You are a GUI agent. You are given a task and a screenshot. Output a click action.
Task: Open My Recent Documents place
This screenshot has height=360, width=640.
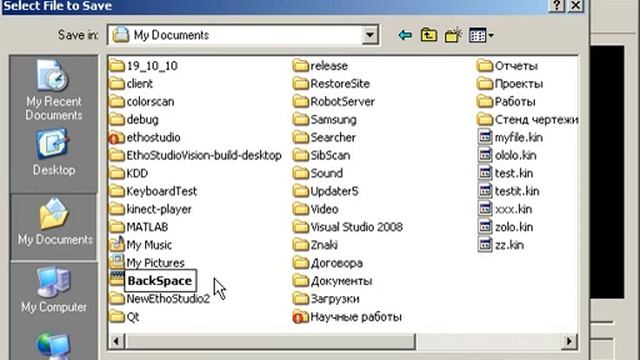click(53, 91)
